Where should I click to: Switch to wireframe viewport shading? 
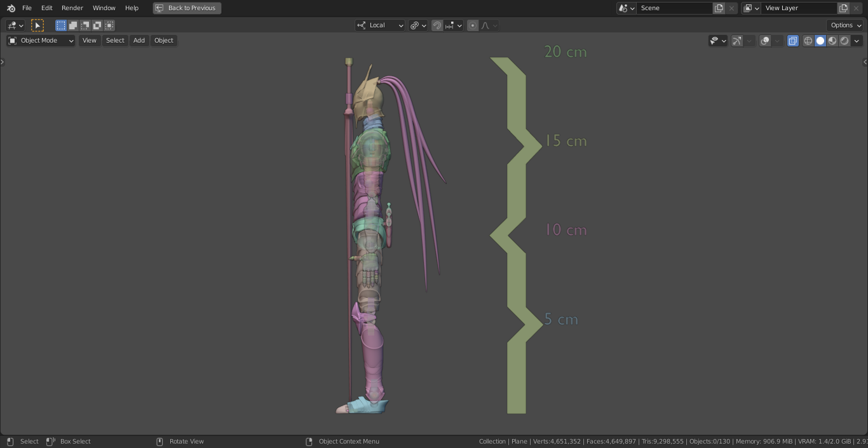(x=808, y=41)
